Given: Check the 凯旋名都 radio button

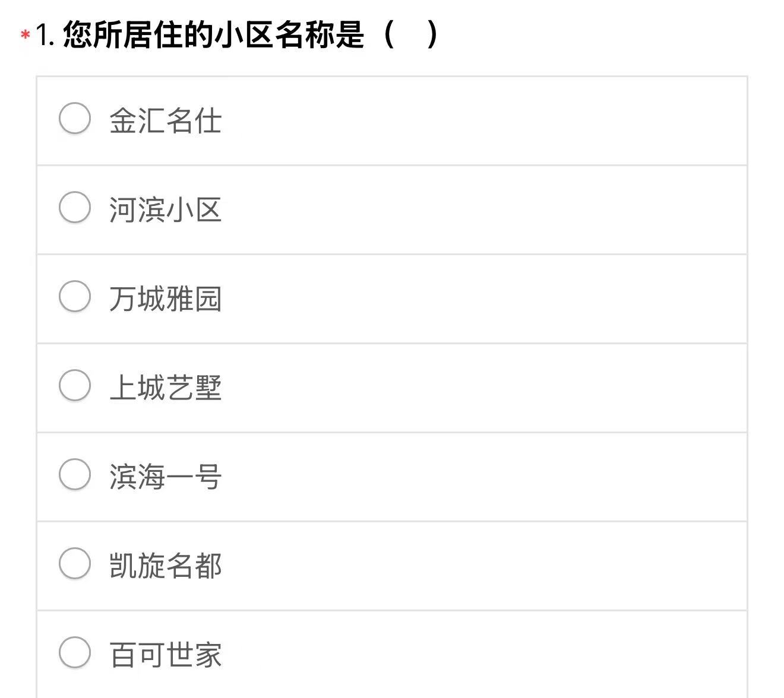Looking at the screenshot, I should 75,563.
